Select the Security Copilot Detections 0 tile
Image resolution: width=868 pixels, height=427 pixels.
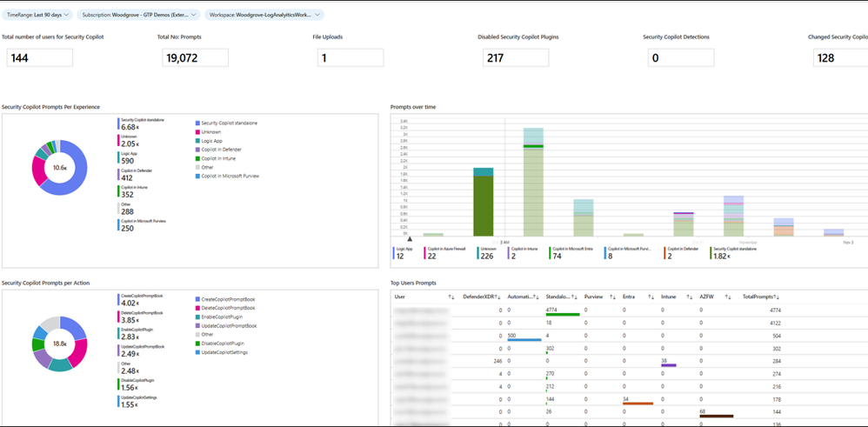tap(681, 57)
